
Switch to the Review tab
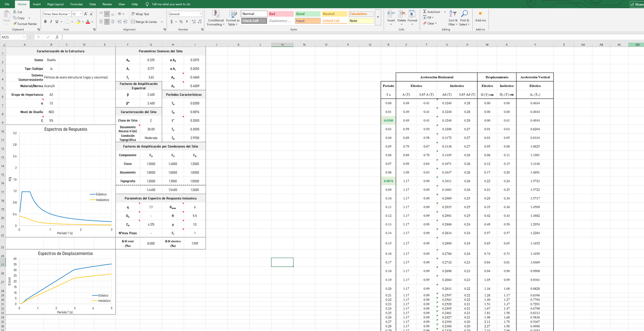click(107, 4)
